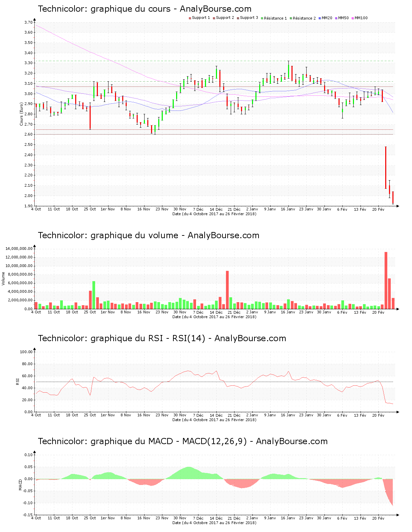Click the 14,000,000.00 volume axis value
Screen dimensions: 412x532
coord(19,248)
